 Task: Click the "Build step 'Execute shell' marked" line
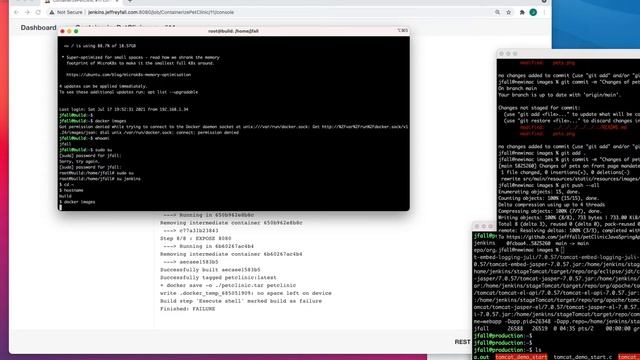[x=241, y=301]
